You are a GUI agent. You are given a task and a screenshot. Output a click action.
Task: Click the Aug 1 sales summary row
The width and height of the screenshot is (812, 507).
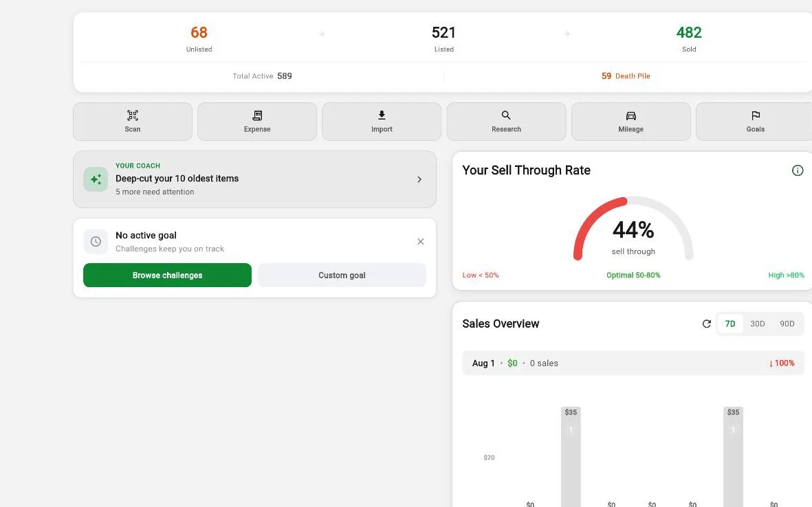point(633,363)
